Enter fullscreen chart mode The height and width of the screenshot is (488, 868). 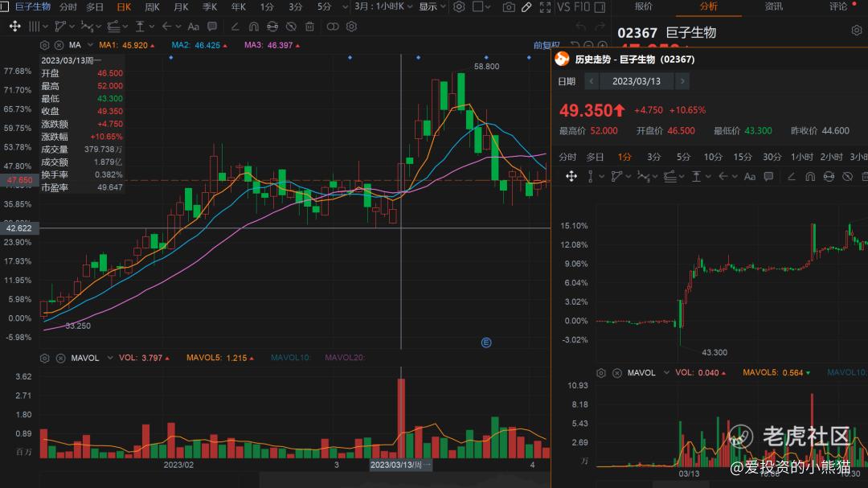click(x=545, y=7)
